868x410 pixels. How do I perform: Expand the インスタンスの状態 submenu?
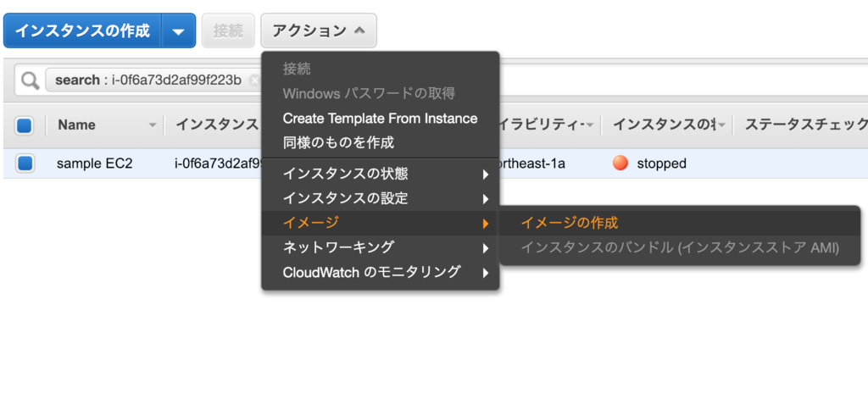381,175
